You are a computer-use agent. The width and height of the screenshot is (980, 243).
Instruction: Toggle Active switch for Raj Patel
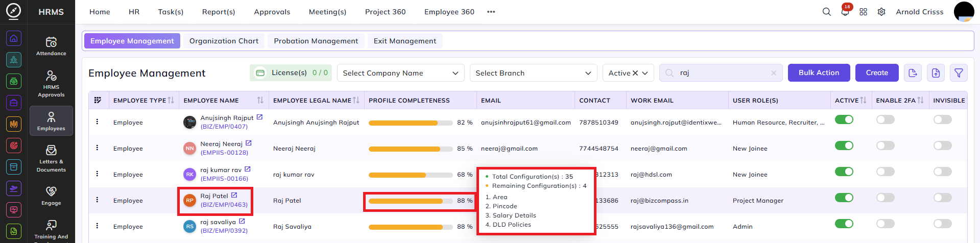(x=844, y=198)
